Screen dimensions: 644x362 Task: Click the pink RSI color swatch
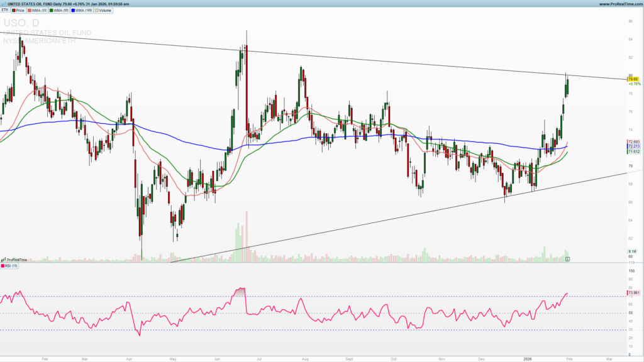pyautogui.click(x=4, y=266)
